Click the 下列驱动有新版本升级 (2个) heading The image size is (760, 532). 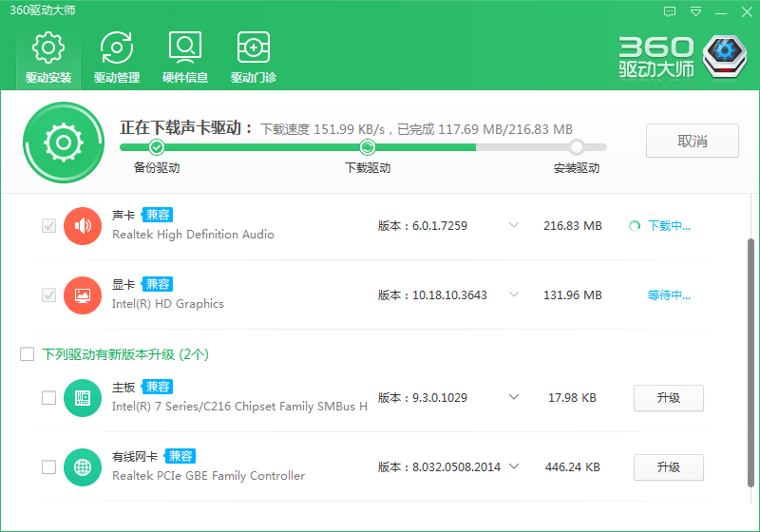click(125, 354)
